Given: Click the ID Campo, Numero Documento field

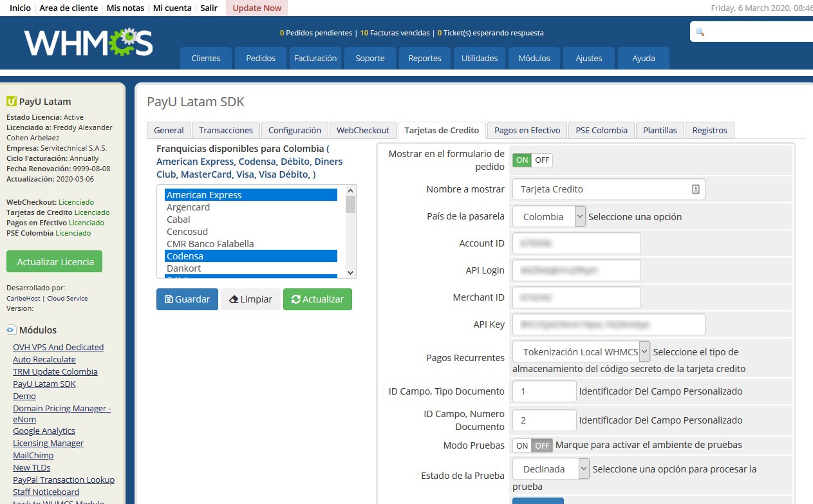Looking at the screenshot, I should [x=545, y=420].
